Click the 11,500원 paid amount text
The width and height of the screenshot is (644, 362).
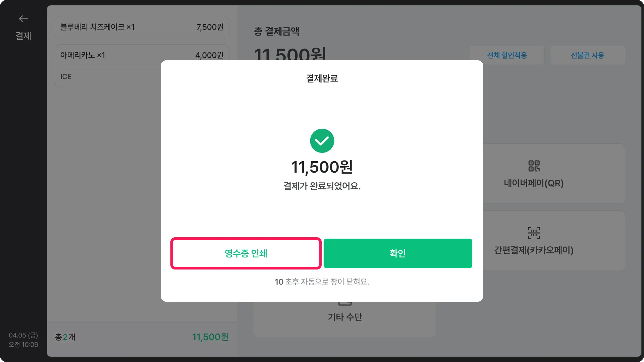322,167
